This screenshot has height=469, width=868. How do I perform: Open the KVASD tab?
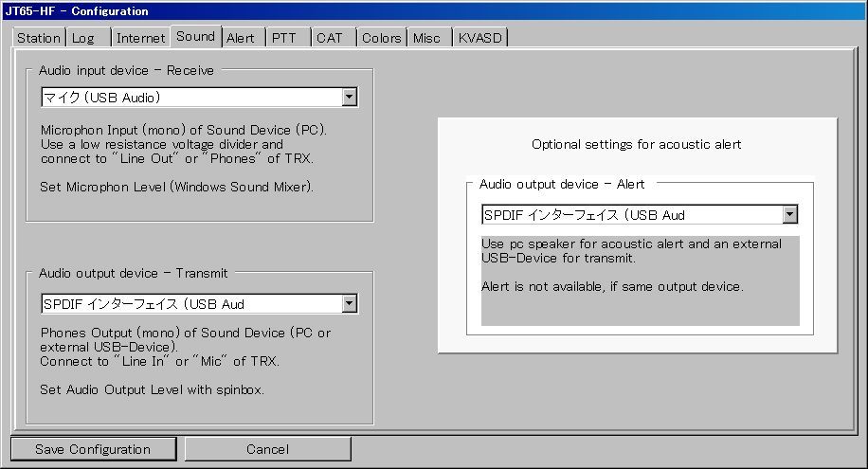[479, 38]
